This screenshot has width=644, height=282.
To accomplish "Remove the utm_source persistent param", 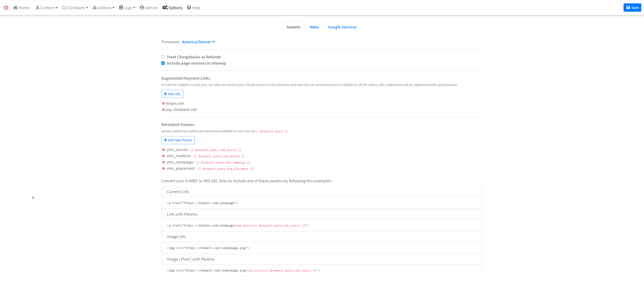I will (163, 150).
